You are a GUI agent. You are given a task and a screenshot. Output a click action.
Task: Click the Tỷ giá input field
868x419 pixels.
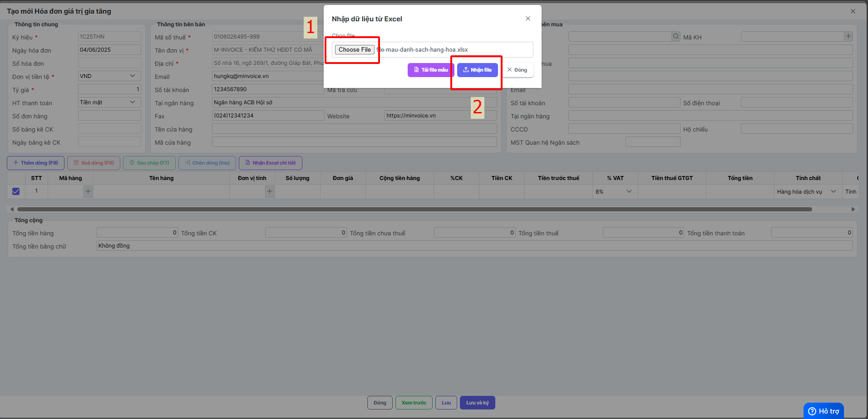click(109, 89)
